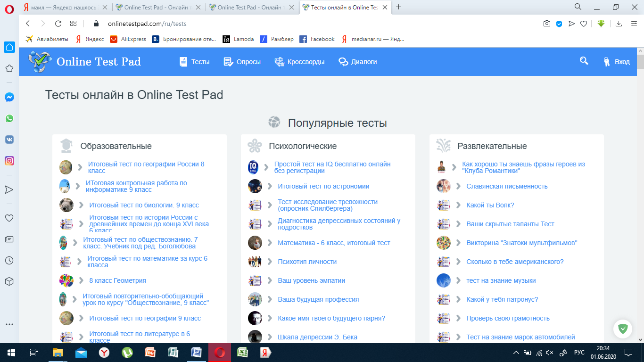Image resolution: width=644 pixels, height=362 pixels.
Task: Open 'Какой у тебя патронус?' test
Action: (502, 299)
